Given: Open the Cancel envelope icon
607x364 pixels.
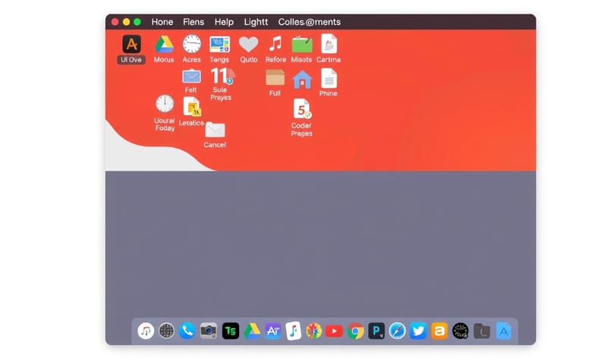Looking at the screenshot, I should pyautogui.click(x=215, y=130).
